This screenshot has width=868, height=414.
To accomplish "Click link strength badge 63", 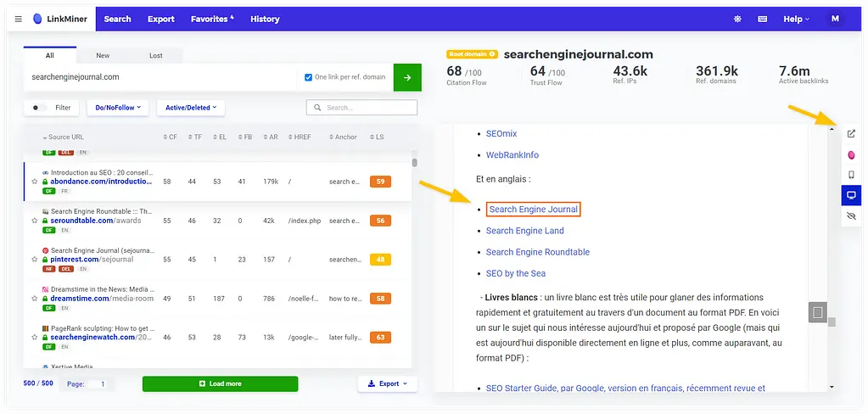I will click(x=380, y=338).
